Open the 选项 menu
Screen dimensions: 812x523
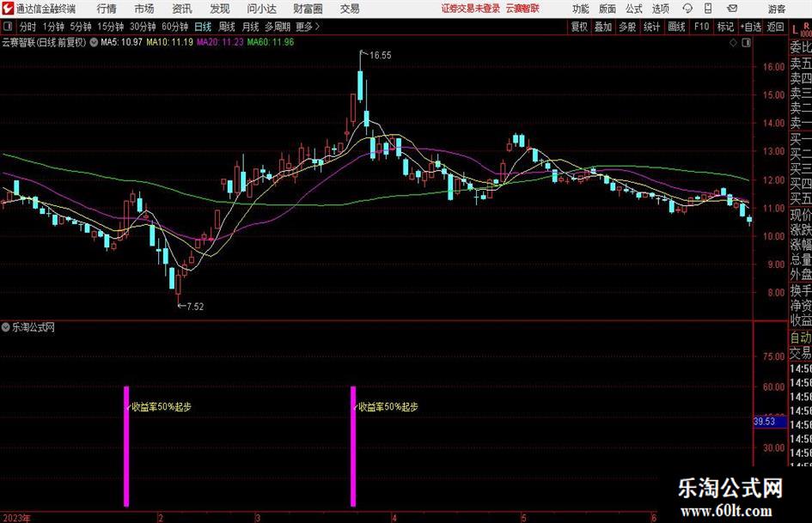(x=660, y=9)
